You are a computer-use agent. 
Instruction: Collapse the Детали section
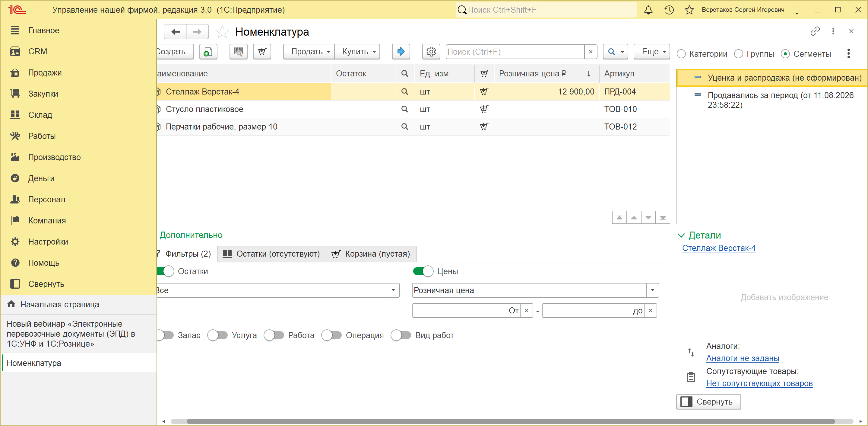(681, 235)
